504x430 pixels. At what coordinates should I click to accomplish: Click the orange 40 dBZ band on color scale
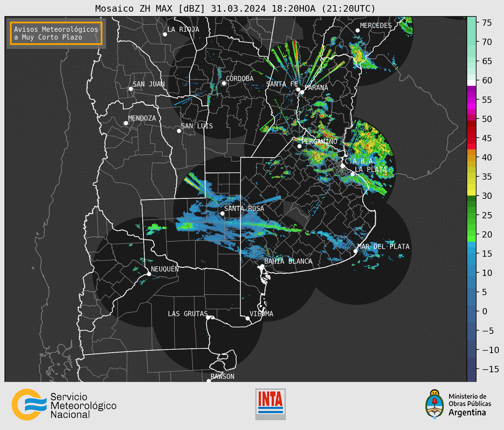pyautogui.click(x=471, y=157)
